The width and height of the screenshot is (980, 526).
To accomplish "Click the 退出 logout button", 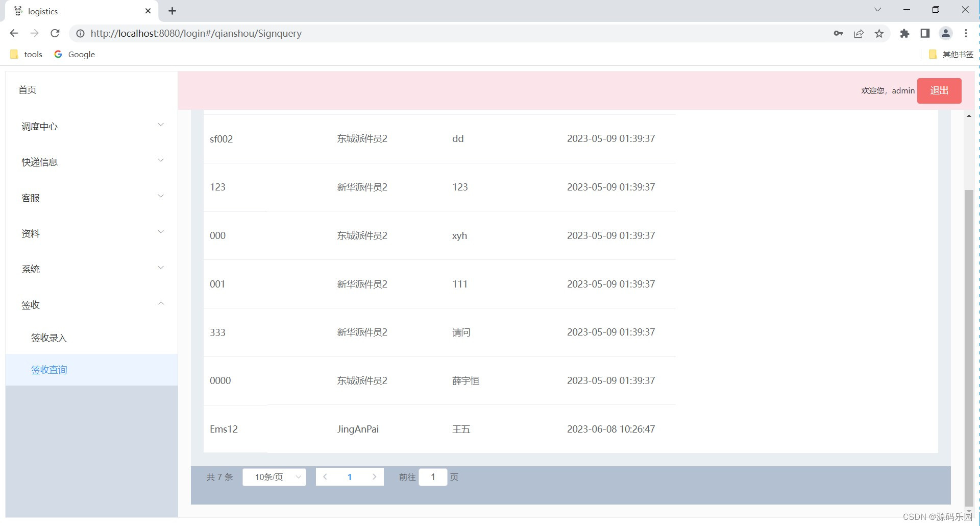I will coord(939,91).
